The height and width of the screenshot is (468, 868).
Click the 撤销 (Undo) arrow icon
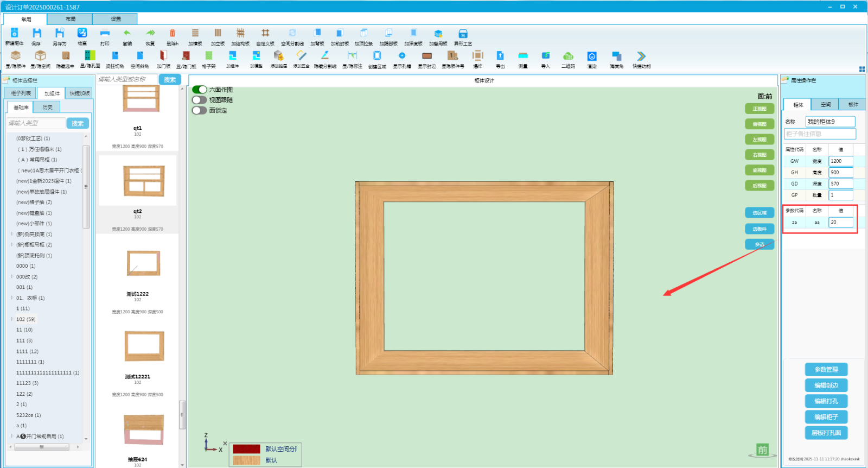tap(127, 34)
